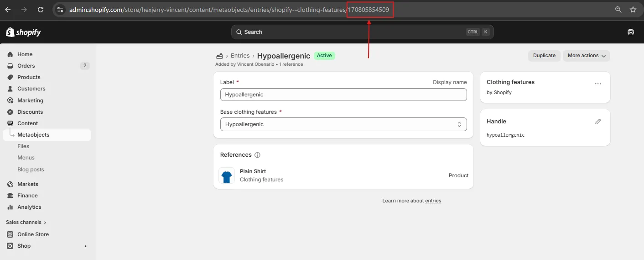
Task: Click the browser zoom magnifier icon
Action: tap(618, 10)
